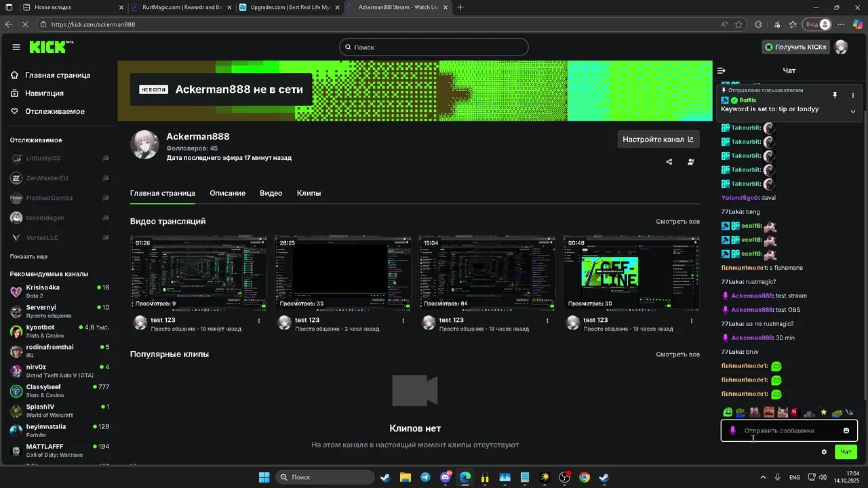Image resolution: width=868 pixels, height=488 pixels.
Task: Open chat settings gear
Action: point(824,452)
